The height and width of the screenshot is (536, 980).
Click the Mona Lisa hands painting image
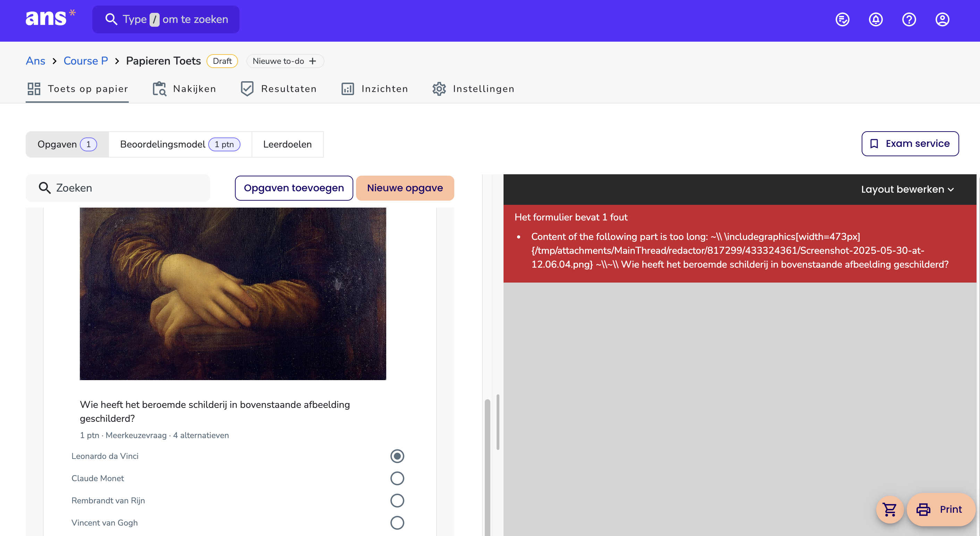pos(233,293)
